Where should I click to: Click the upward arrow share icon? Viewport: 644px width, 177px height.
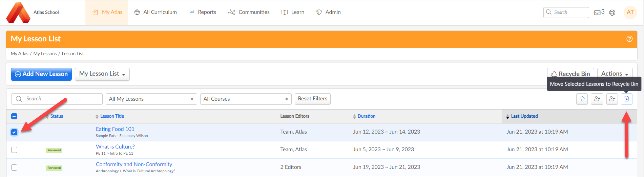582,99
